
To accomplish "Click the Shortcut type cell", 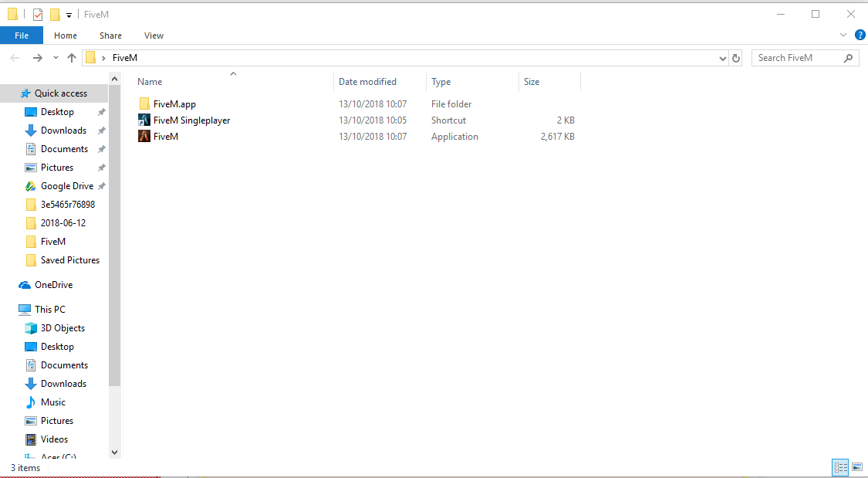I will (x=448, y=120).
